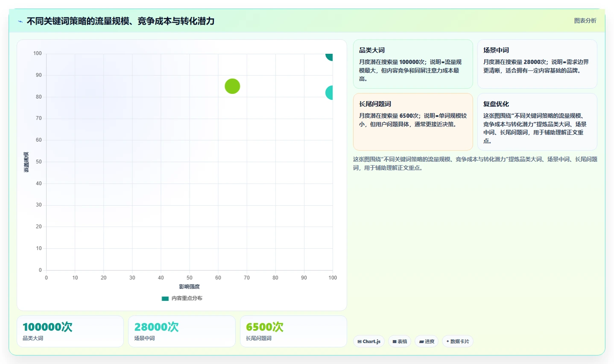Image resolution: width=614 pixels, height=364 pixels.
Task: Select the Chart.js tag
Action: coord(369,341)
